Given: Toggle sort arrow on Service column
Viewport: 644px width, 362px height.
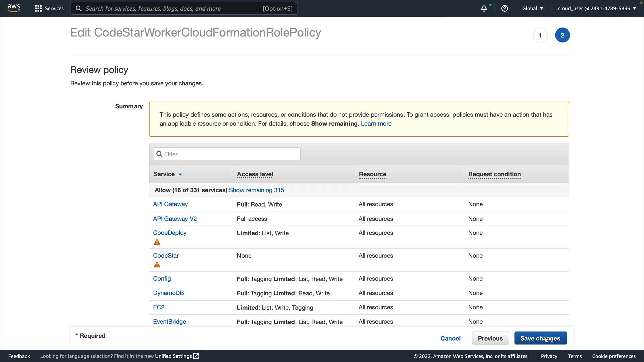Looking at the screenshot, I should (180, 174).
